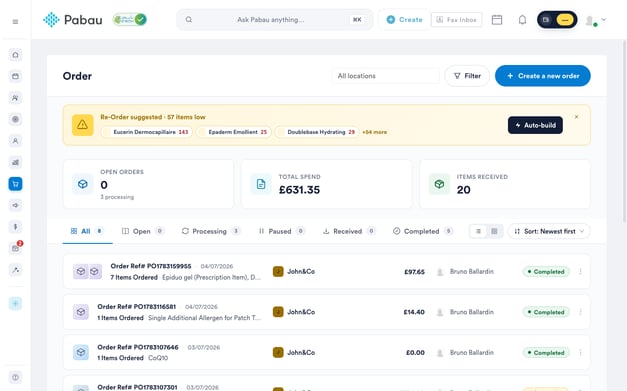Viewport: 627px width, 391px height.
Task: Open more options for order PO1783159955
Action: [x=580, y=271]
